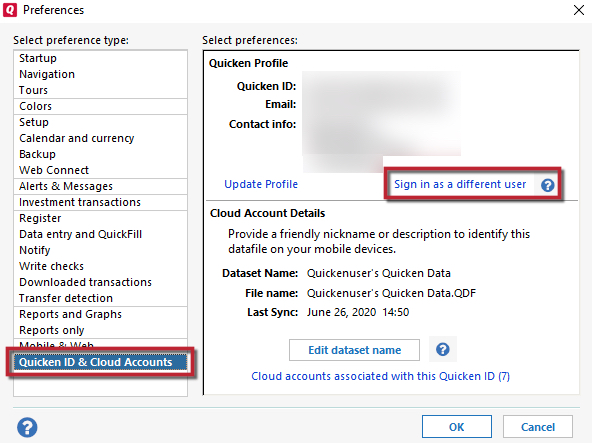Click the help icon beside Sign in as different user
Image resolution: width=592 pixels, height=443 pixels.
click(x=547, y=185)
